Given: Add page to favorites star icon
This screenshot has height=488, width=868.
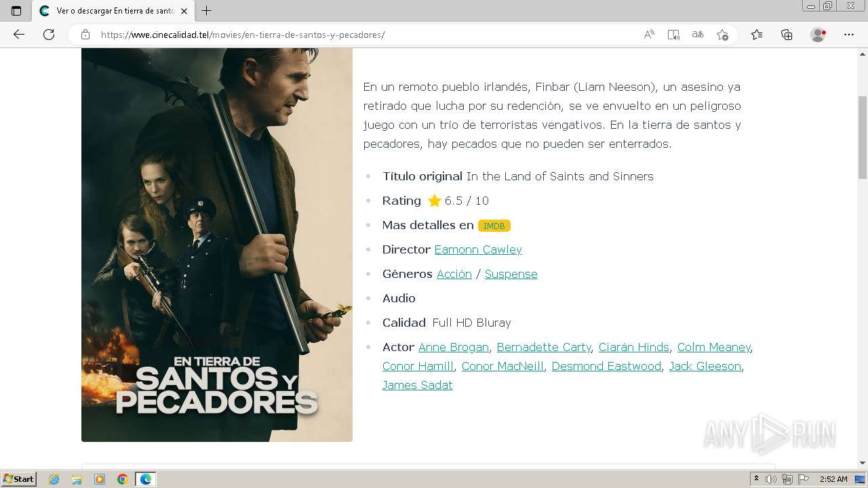Looking at the screenshot, I should point(722,35).
